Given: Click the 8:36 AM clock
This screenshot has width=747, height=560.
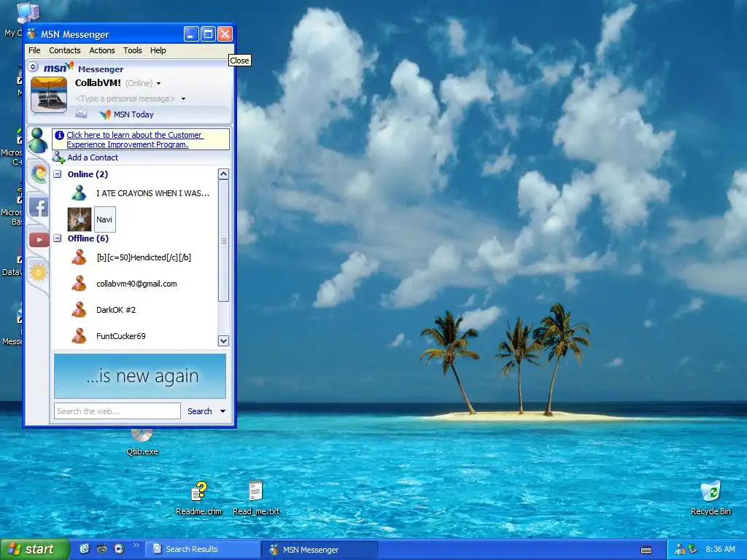Looking at the screenshot, I should click(x=720, y=550).
